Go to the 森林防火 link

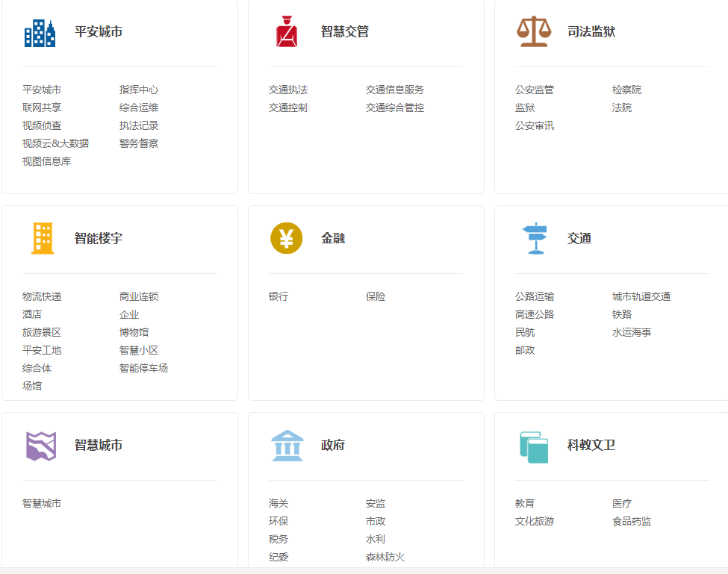click(x=385, y=557)
